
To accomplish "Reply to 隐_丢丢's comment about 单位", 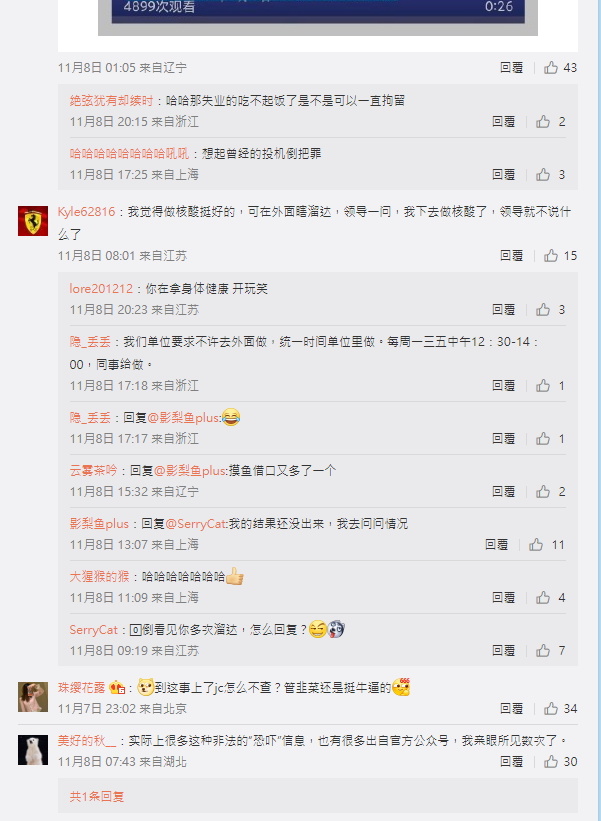I will click(504, 385).
